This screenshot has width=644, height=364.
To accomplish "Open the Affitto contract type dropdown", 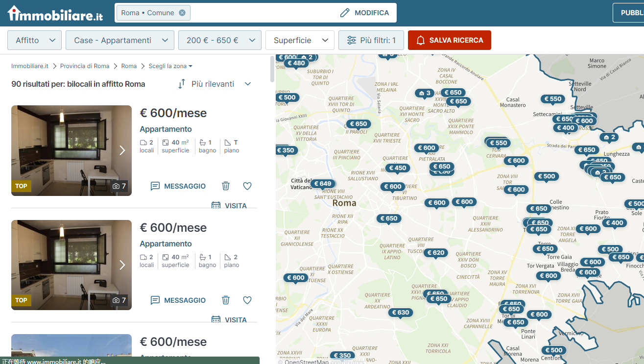I will (34, 40).
